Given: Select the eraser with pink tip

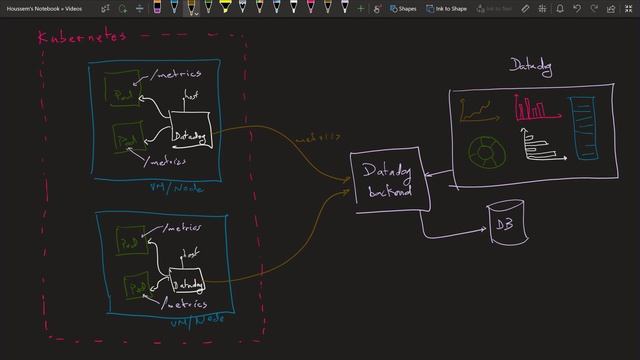Looking at the screenshot, I should 157,7.
